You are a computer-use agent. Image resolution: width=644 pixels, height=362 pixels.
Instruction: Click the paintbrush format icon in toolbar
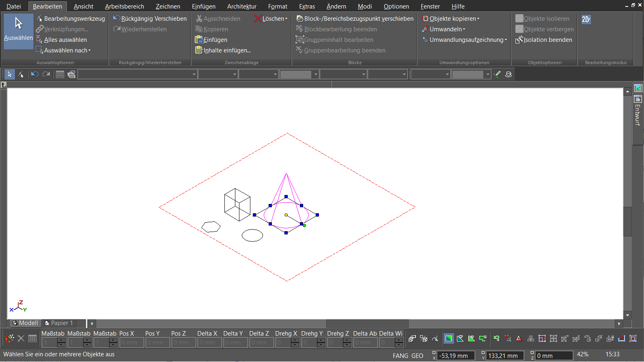(497, 74)
